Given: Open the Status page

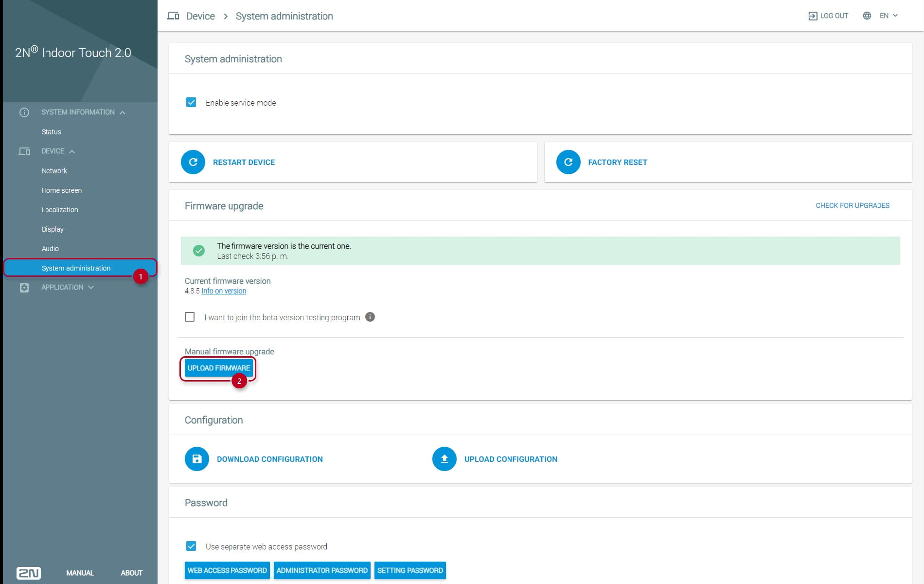Looking at the screenshot, I should coord(52,132).
